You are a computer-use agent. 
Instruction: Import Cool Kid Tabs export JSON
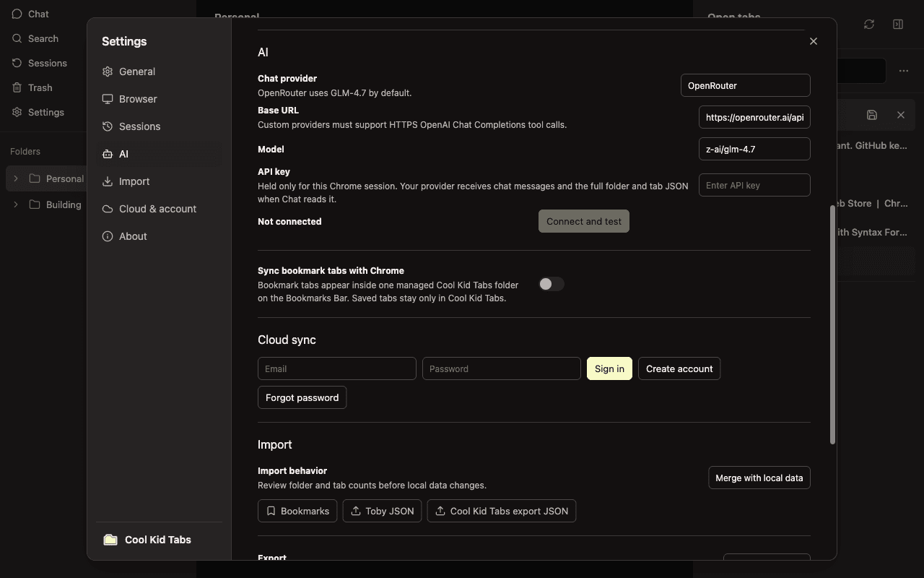tap(502, 511)
